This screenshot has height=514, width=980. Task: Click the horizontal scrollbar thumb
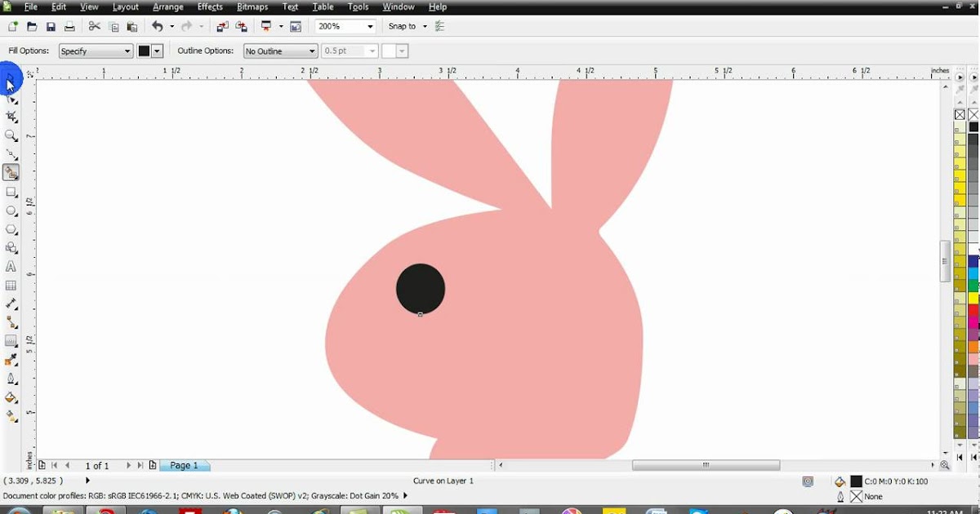706,466
